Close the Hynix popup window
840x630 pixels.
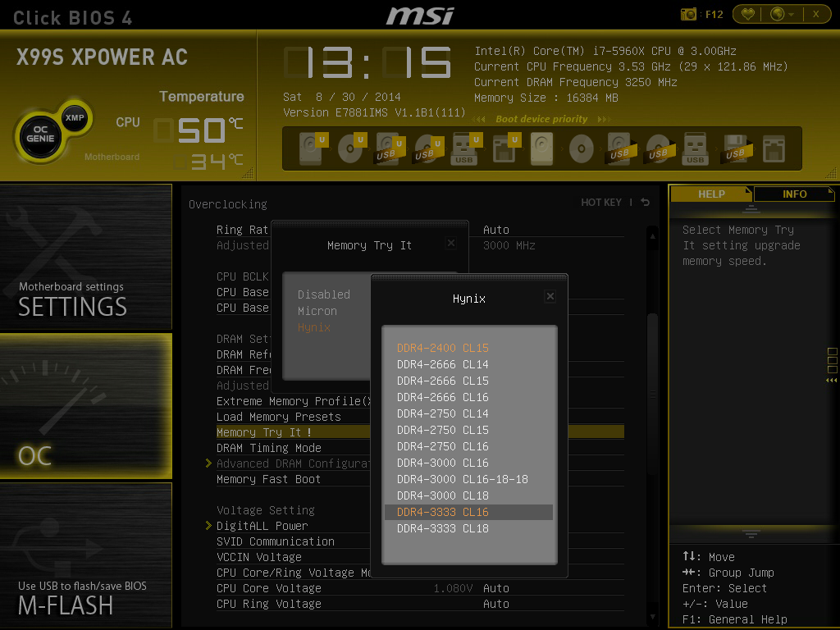[550, 296]
